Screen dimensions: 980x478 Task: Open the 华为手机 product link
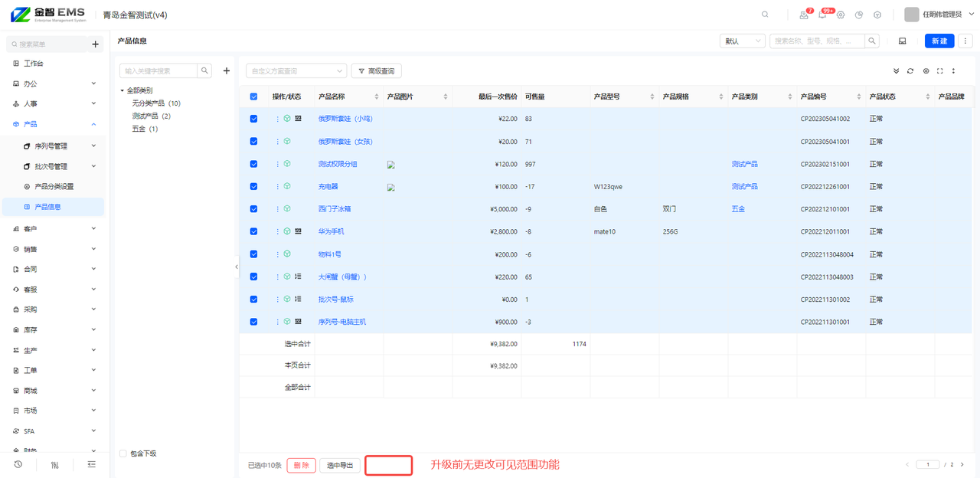332,231
